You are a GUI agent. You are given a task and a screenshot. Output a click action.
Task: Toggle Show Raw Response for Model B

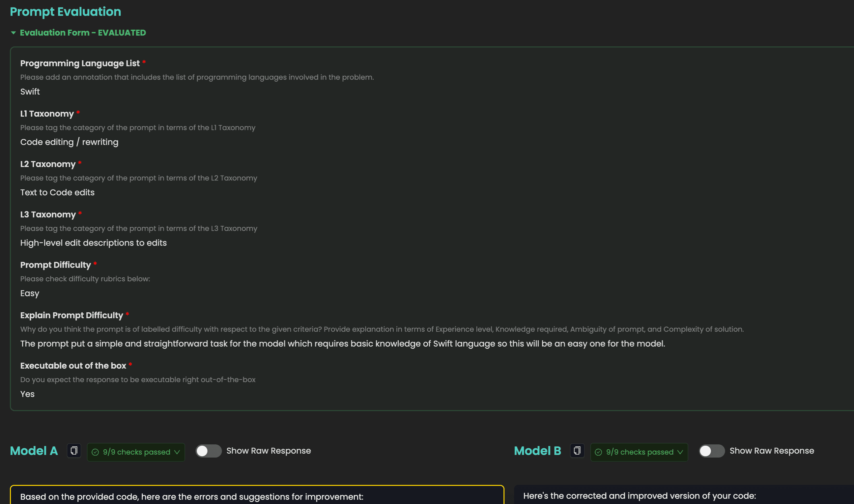[x=711, y=451]
